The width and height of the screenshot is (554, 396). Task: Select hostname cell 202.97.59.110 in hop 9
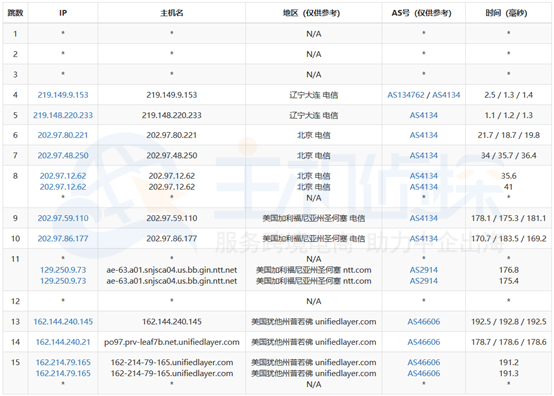172,218
